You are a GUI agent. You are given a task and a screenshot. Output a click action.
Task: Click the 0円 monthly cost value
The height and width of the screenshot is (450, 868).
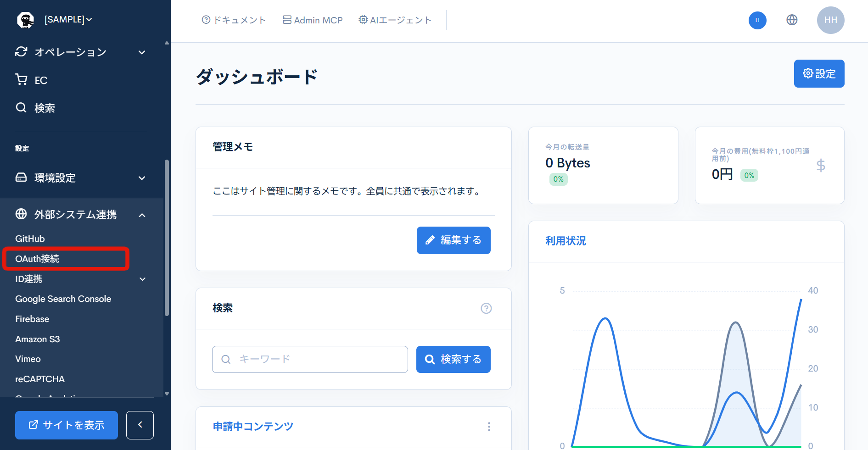pos(722,174)
